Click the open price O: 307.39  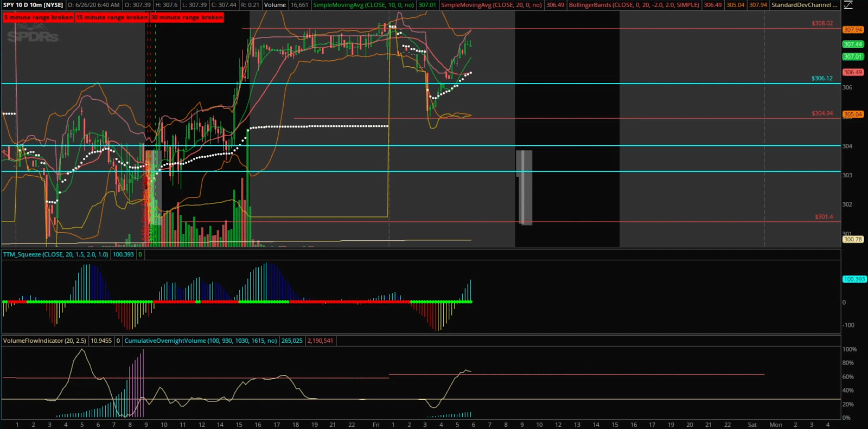138,5
